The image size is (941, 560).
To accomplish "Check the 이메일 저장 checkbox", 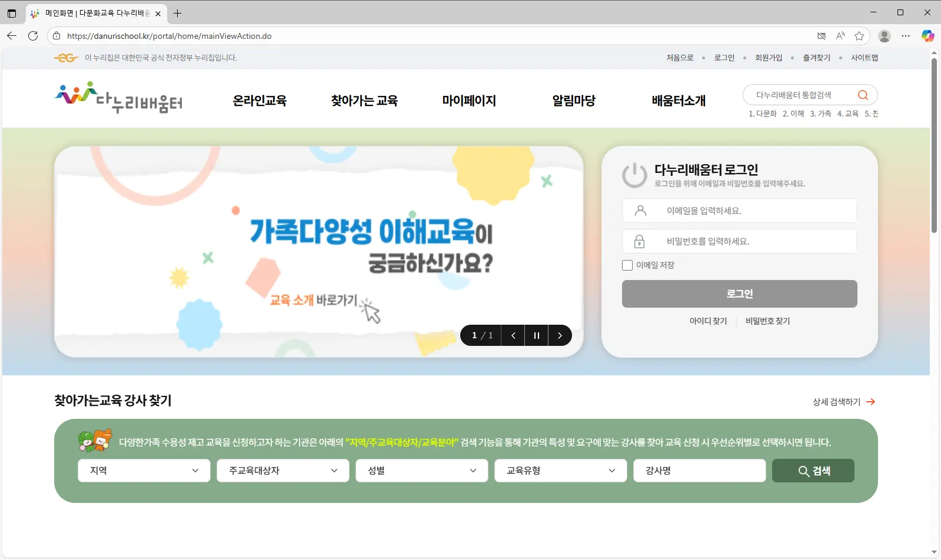I will (x=627, y=265).
